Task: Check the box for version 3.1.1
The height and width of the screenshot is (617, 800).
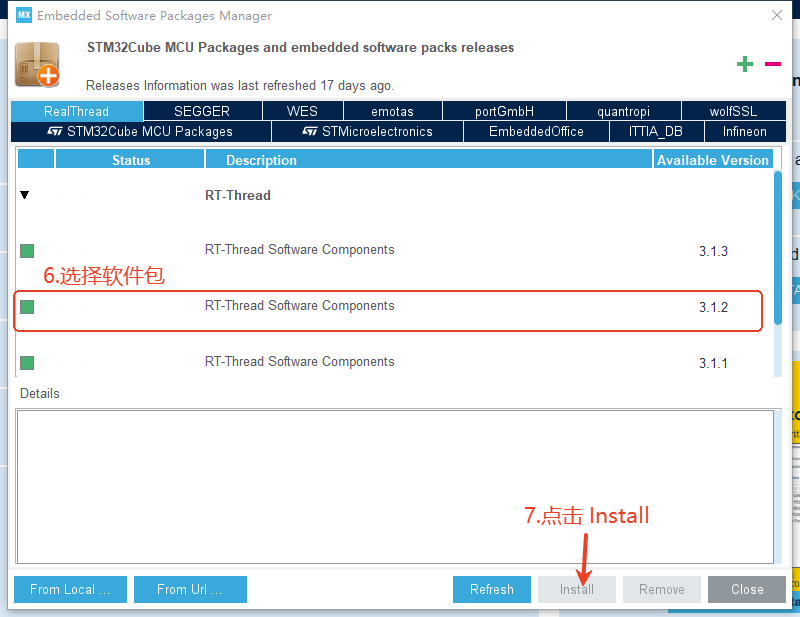Action: [x=27, y=363]
